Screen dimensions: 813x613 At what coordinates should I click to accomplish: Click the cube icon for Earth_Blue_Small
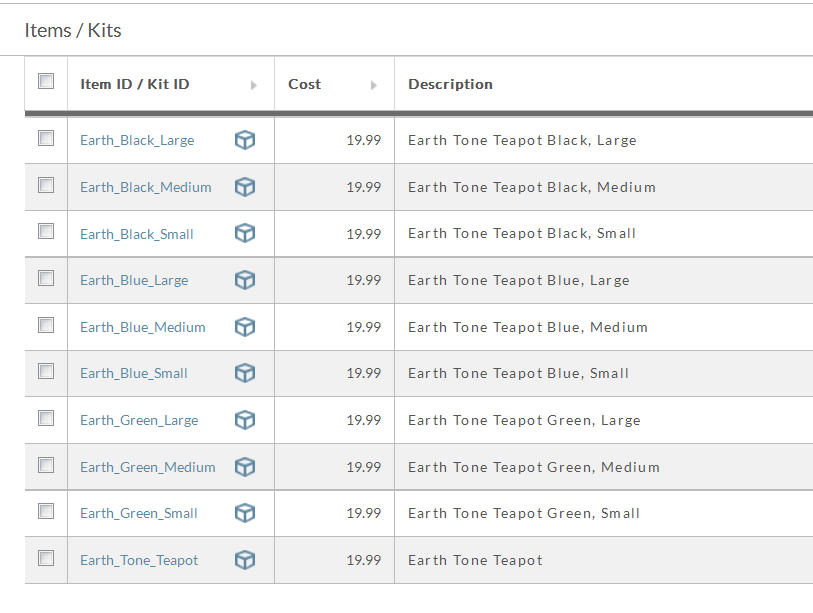[245, 373]
